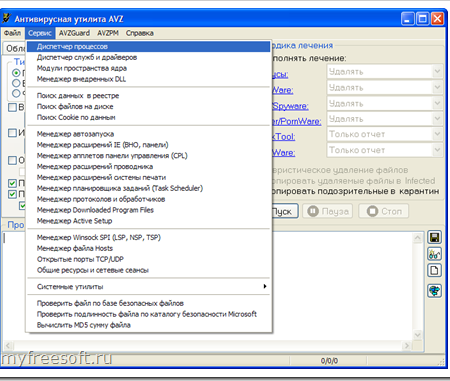Open the Справка menu
The height and width of the screenshot is (381, 450).
coord(140,33)
